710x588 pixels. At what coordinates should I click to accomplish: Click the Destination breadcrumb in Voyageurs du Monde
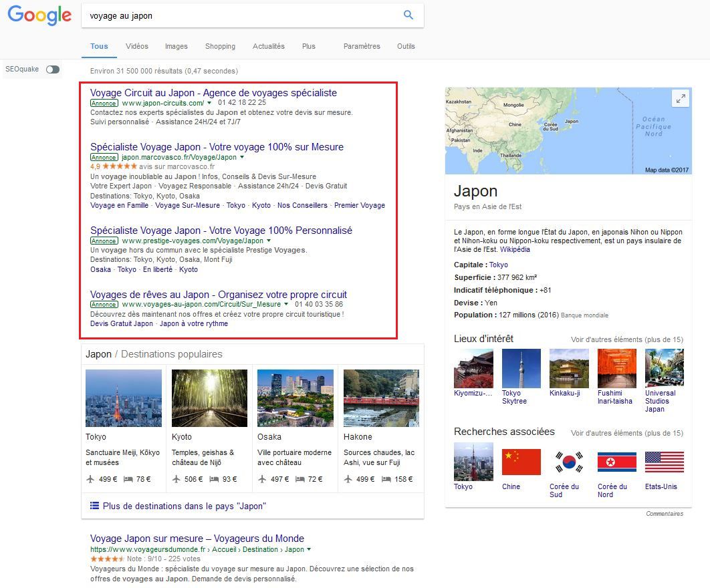[260, 549]
